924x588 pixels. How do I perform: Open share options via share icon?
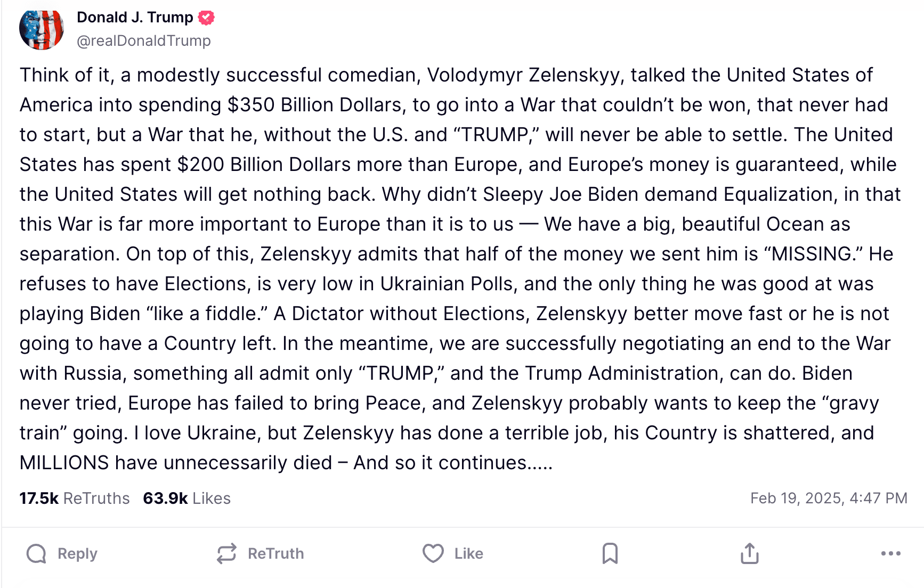[750, 553]
